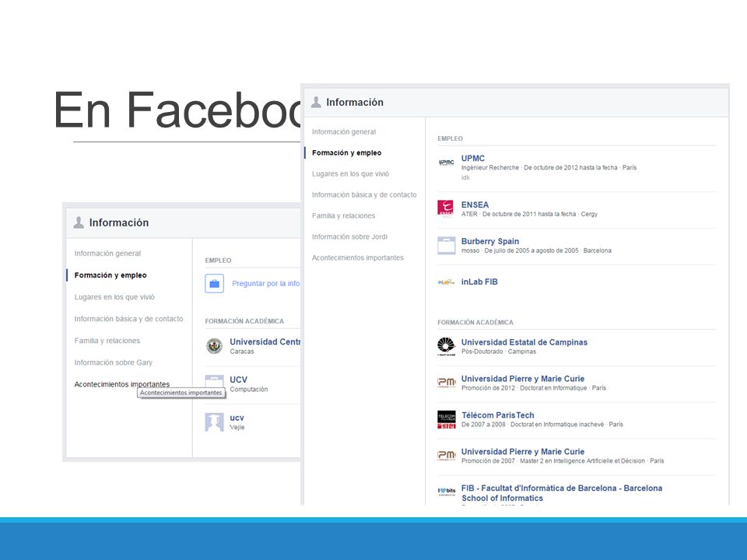The width and height of the screenshot is (747, 560).
Task: Click Preguntar por la info link
Action: (x=265, y=284)
